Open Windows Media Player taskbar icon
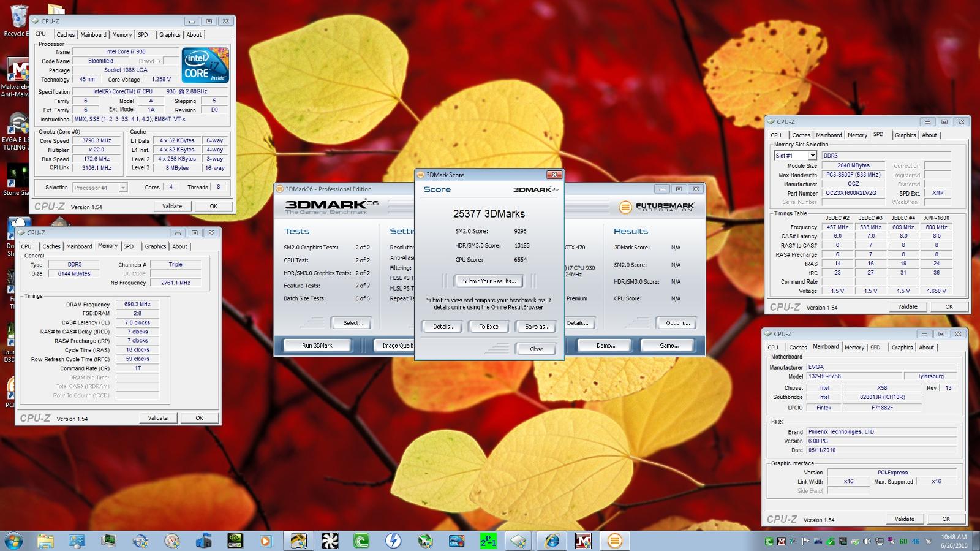Image resolution: width=980 pixels, height=551 pixels. 265,541
